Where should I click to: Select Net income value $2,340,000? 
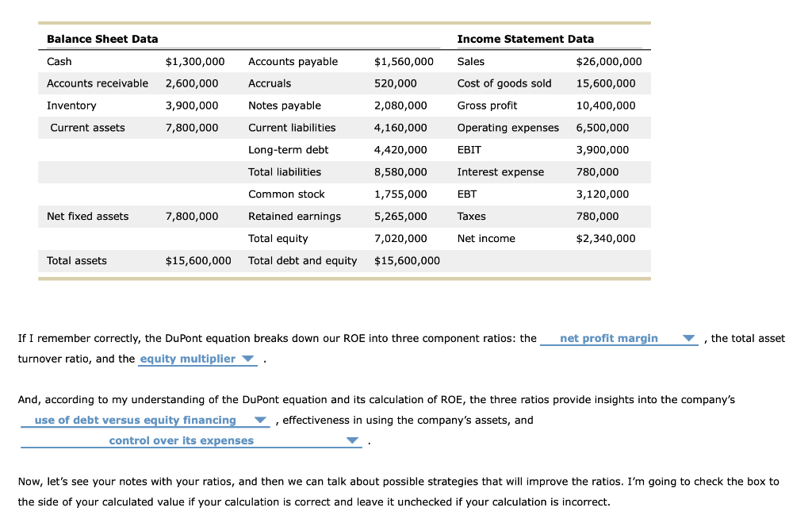click(x=606, y=239)
